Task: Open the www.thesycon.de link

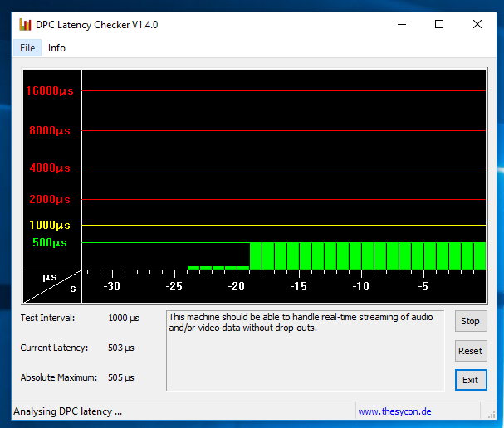Action: pos(394,411)
